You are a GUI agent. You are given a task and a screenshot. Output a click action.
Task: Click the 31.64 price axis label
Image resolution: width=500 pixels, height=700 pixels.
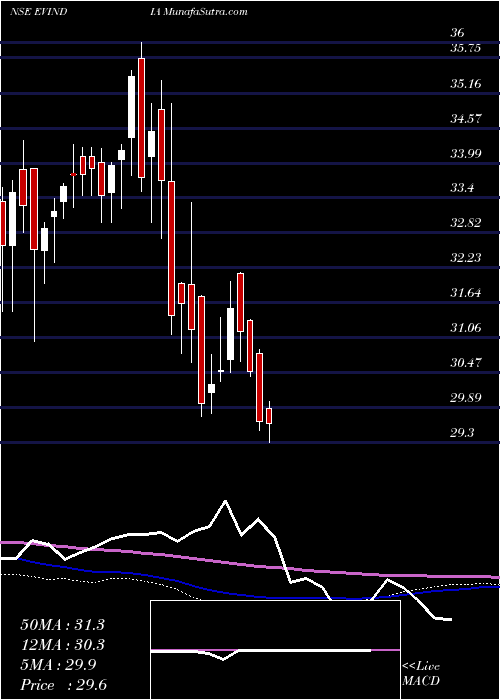point(466,293)
